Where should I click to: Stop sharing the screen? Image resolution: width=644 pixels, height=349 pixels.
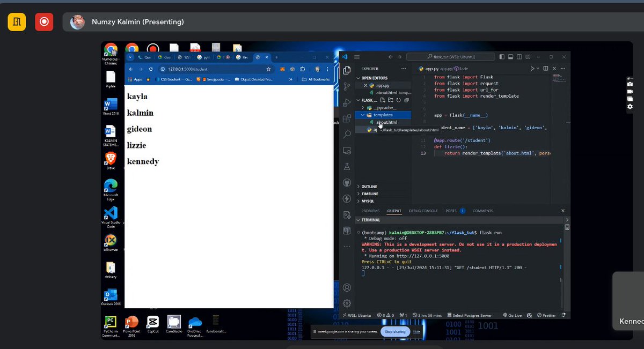coord(396,331)
